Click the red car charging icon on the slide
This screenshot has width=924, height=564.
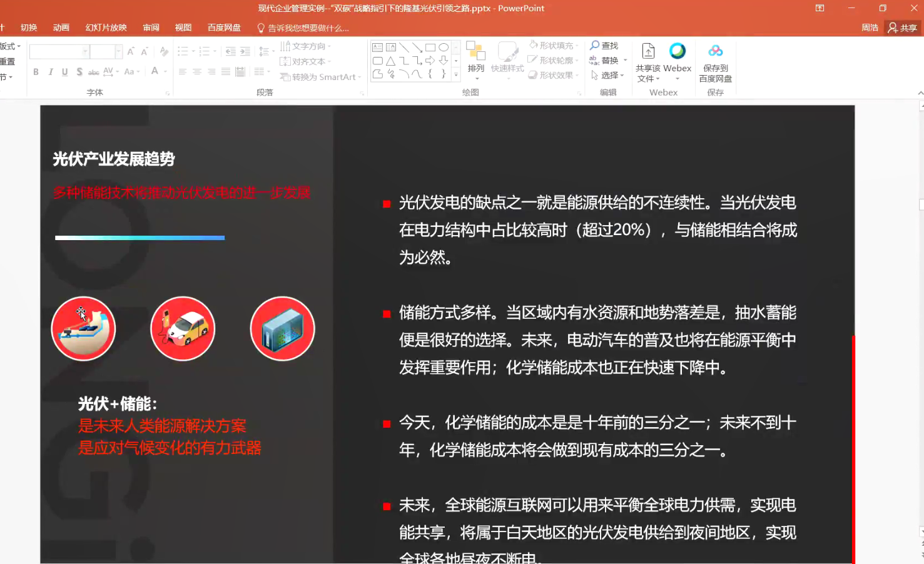click(182, 328)
